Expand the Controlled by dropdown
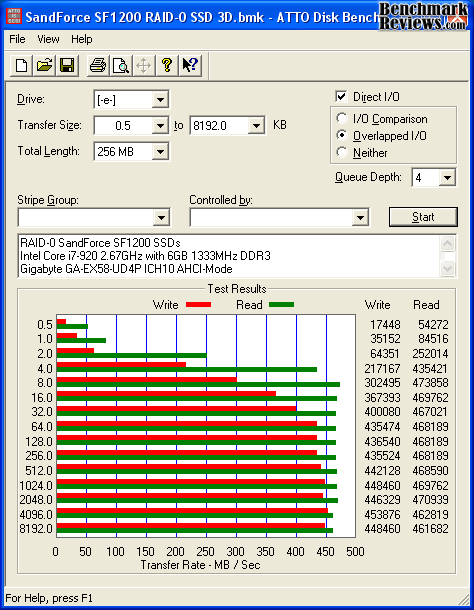This screenshot has height=610, width=474. click(x=360, y=217)
